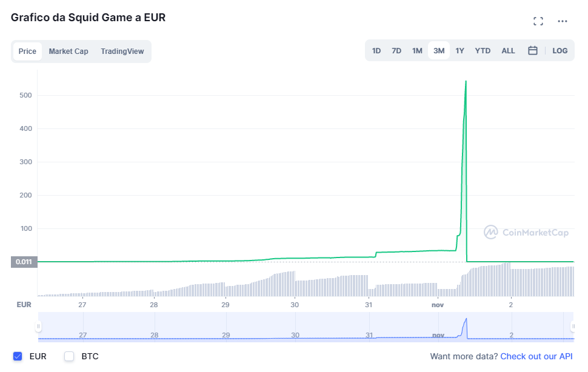The height and width of the screenshot is (372, 588).
Task: Click the CoinMarketCap watermark logo
Action: 526,232
